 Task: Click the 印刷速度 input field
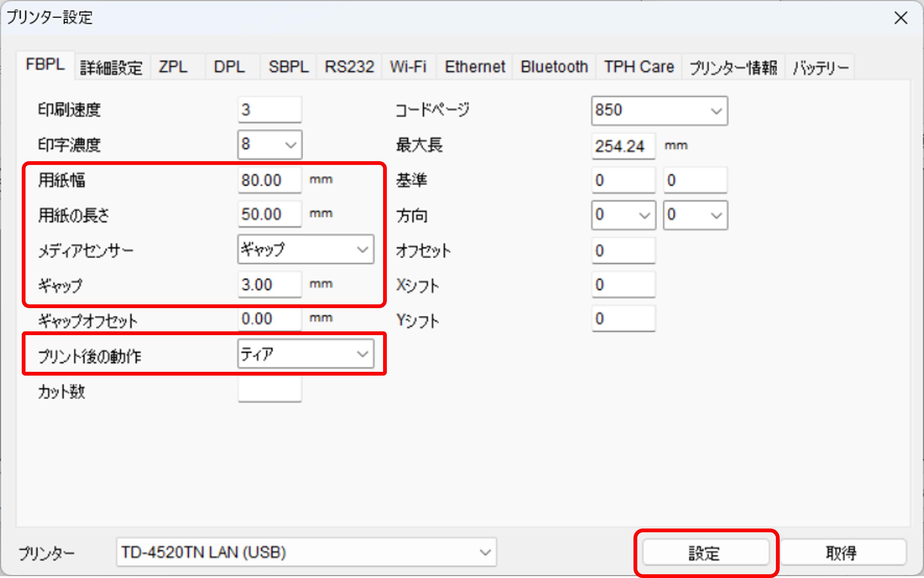[x=269, y=110]
